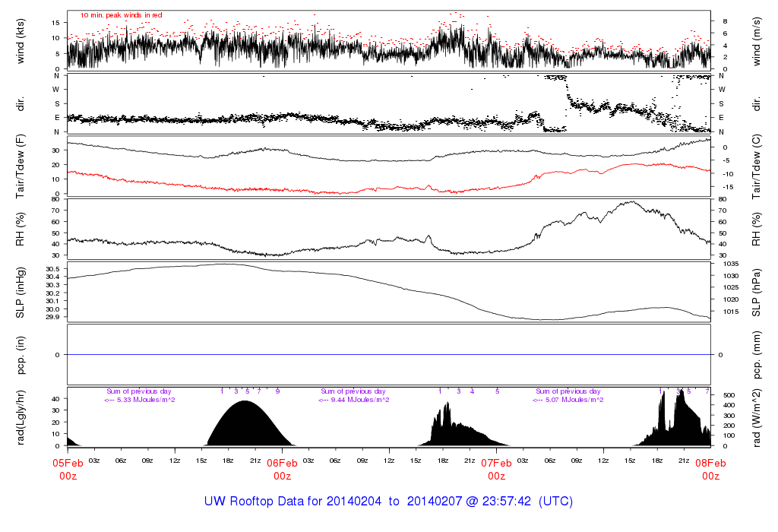Click the 5.33 MJoules/m^2 daily sum annotation
Viewport: 778px width, 532px height.
140,400
